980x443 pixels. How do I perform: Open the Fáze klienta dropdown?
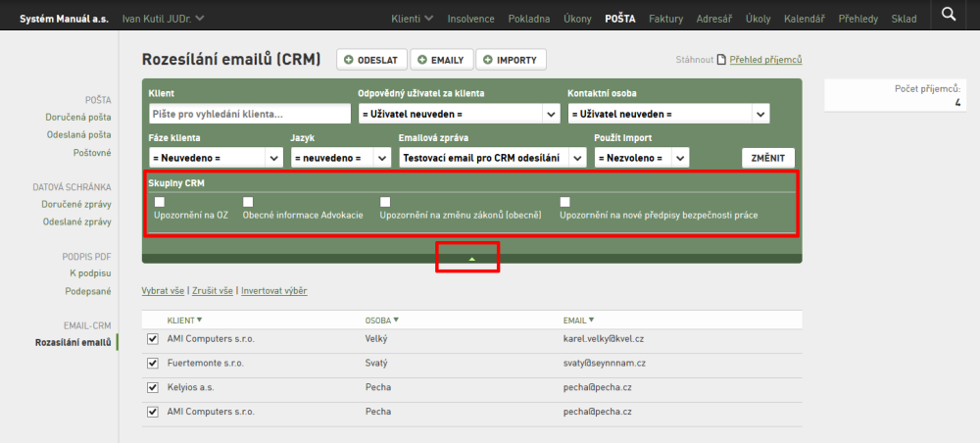[x=216, y=158]
